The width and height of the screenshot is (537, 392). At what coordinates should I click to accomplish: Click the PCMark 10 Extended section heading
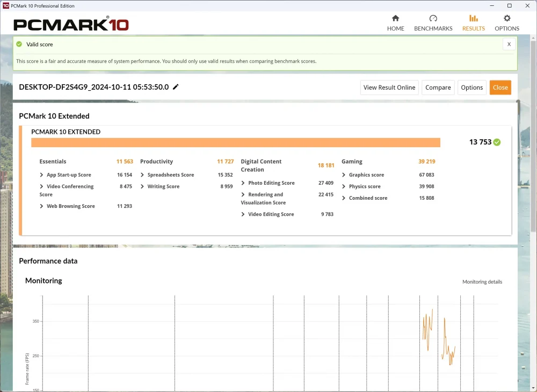pos(54,116)
